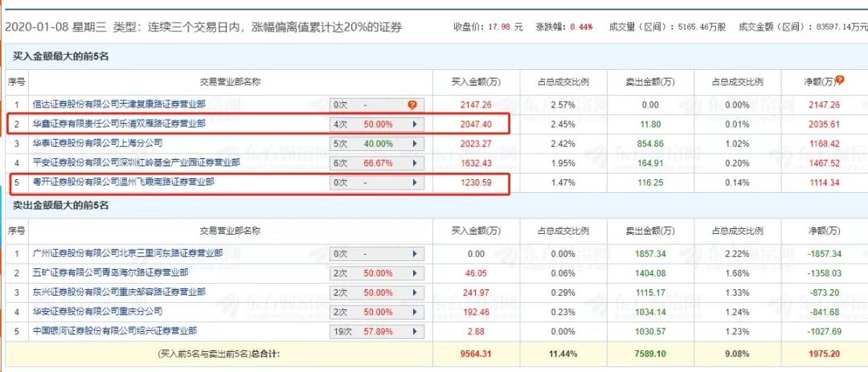Open 粤开证券温州飞霞南路证券营业部 link
This screenshot has width=868, height=372.
[x=124, y=182]
